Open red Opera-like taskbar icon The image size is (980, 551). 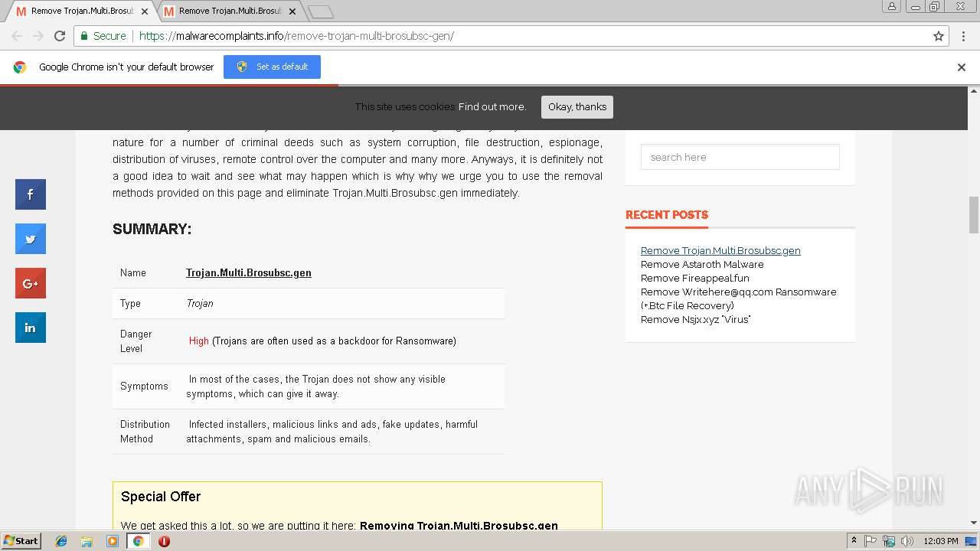(x=164, y=541)
